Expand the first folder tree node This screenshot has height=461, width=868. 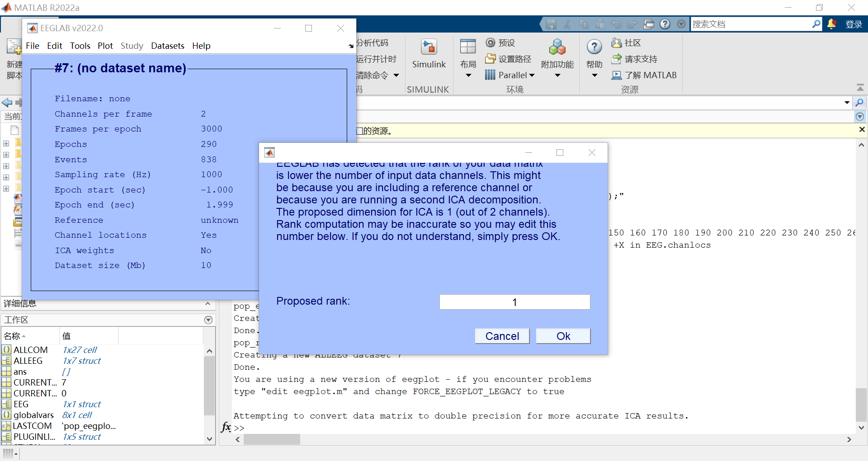[x=6, y=143]
